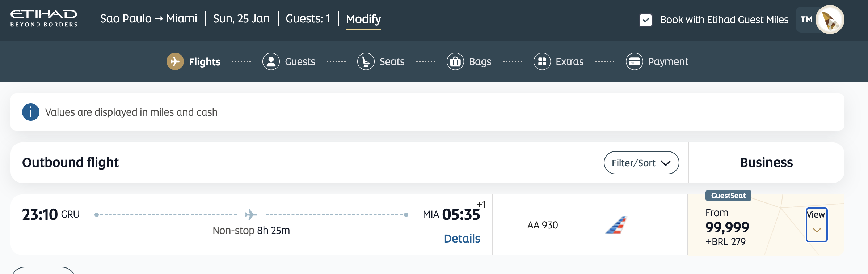Select the 99,999 miles GuestSeat fare
868x274 pixels.
click(x=727, y=227)
